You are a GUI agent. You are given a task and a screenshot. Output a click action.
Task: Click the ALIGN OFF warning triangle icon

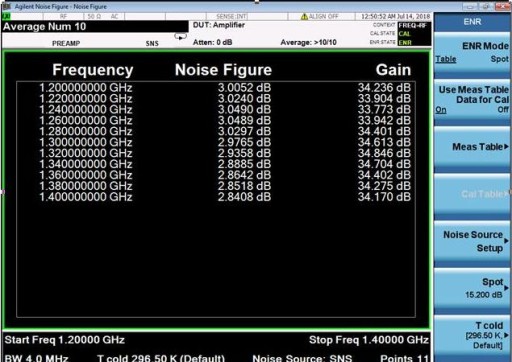[304, 16]
